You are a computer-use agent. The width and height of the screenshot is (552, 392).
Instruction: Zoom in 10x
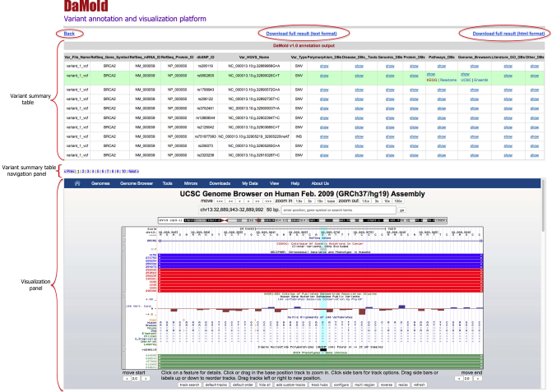tap(320, 201)
